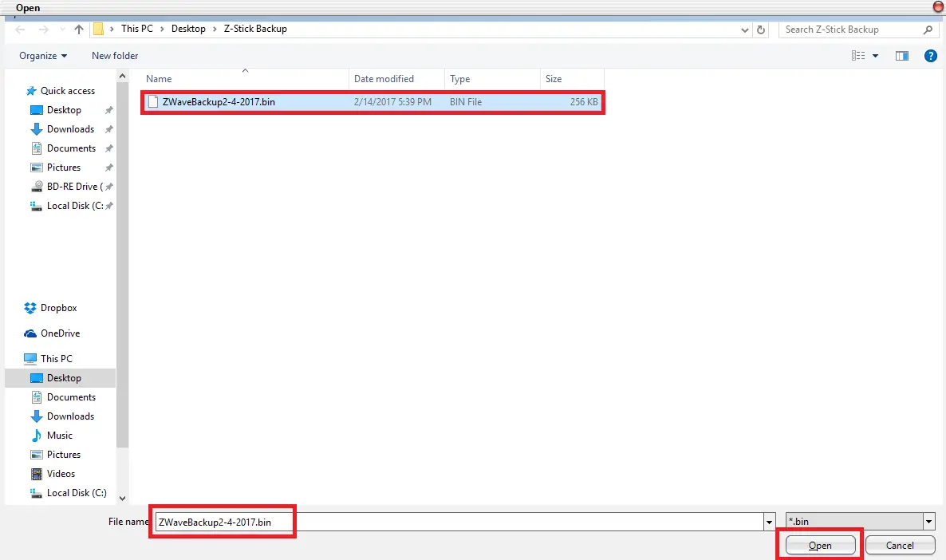
Task: Open pinned Desktop under Quick access
Action: [x=64, y=110]
